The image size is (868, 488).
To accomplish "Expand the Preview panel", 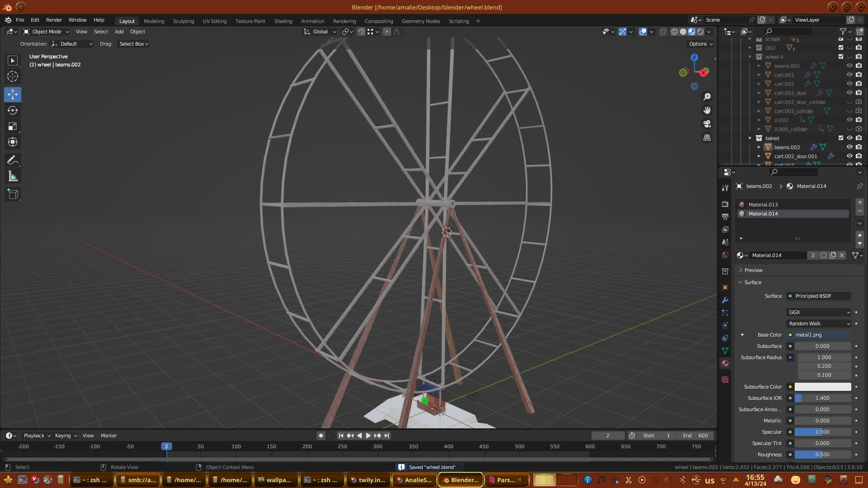I will 753,270.
